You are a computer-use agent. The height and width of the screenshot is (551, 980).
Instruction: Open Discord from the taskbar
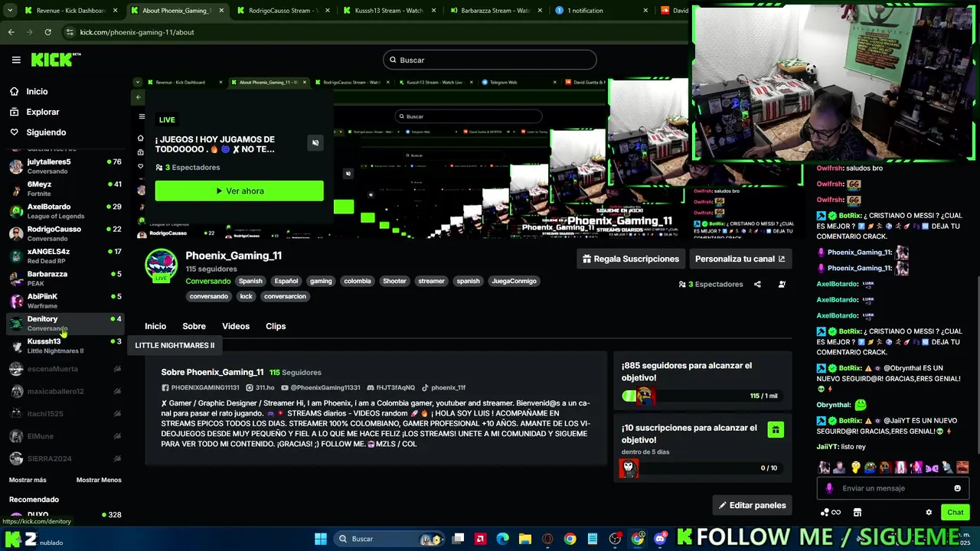click(660, 539)
